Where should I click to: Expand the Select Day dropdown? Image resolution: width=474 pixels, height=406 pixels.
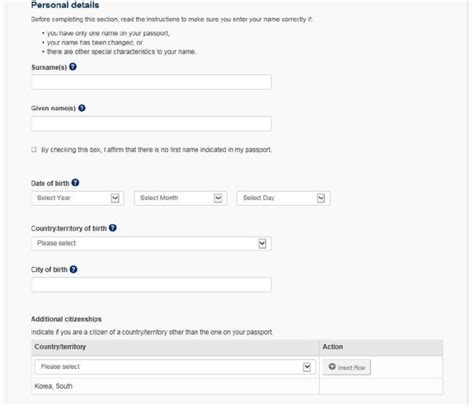(283, 198)
